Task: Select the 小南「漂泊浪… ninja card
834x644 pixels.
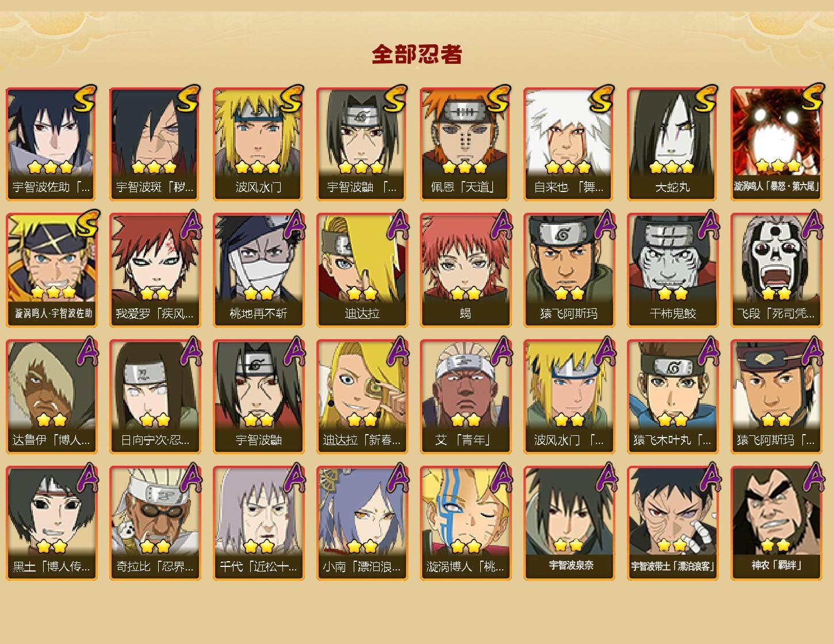Action: 362,523
